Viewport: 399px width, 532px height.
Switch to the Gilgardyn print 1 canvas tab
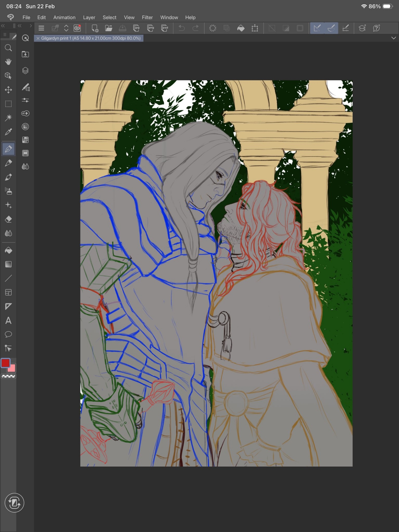(x=91, y=38)
